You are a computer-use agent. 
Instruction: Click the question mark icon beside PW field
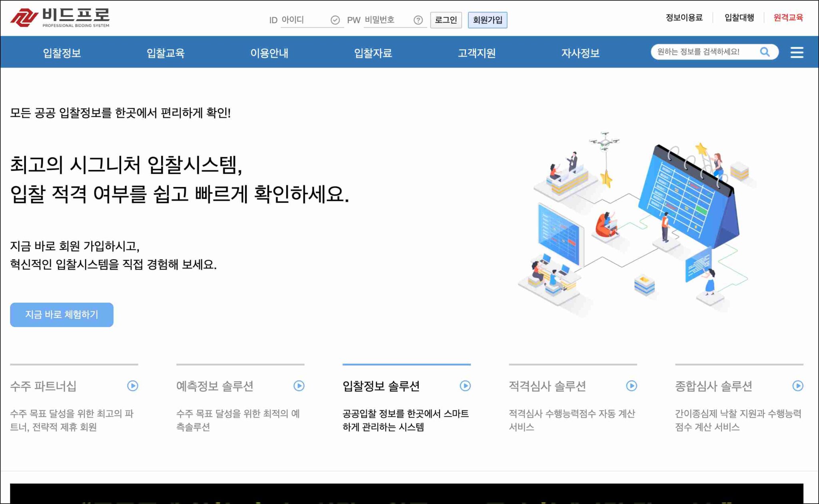tap(417, 20)
